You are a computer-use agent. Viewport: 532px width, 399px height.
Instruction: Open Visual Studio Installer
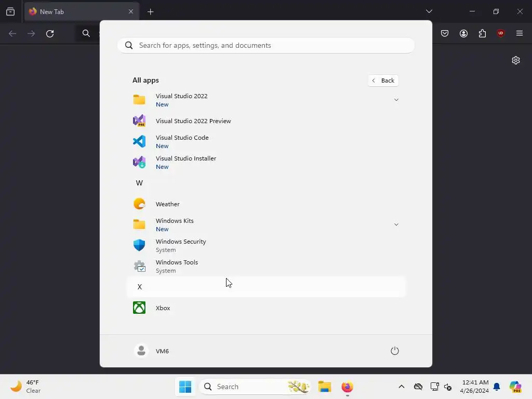(266, 162)
